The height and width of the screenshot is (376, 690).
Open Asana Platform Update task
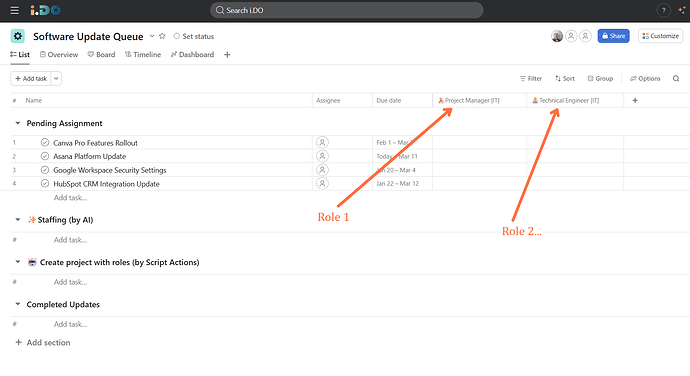click(89, 156)
